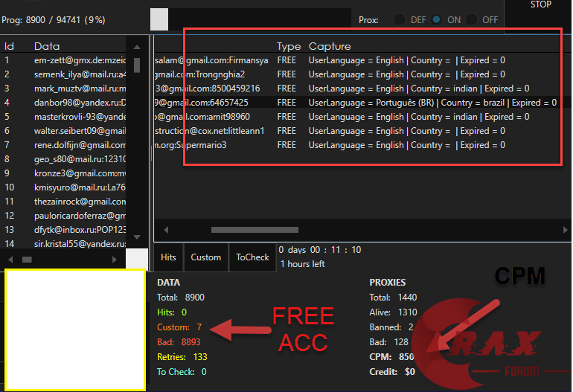This screenshot has width=573, height=392.
Task: Click the progress bar at the top
Action: [x=251, y=20]
